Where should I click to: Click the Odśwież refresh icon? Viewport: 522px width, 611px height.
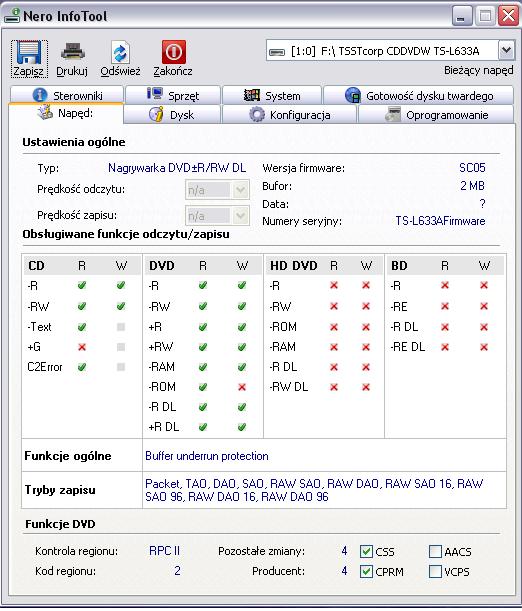120,52
